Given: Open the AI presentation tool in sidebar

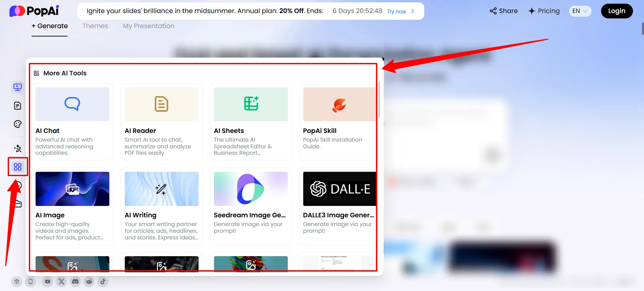Looking at the screenshot, I should tap(17, 87).
